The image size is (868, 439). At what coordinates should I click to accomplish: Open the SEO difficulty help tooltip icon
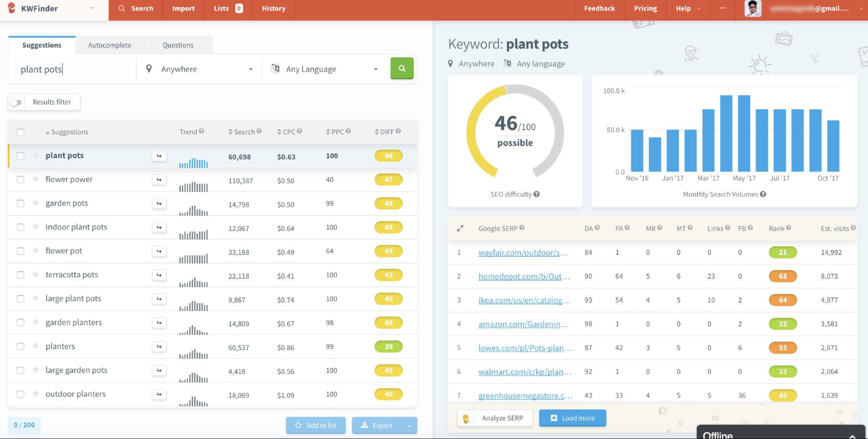pyautogui.click(x=537, y=194)
